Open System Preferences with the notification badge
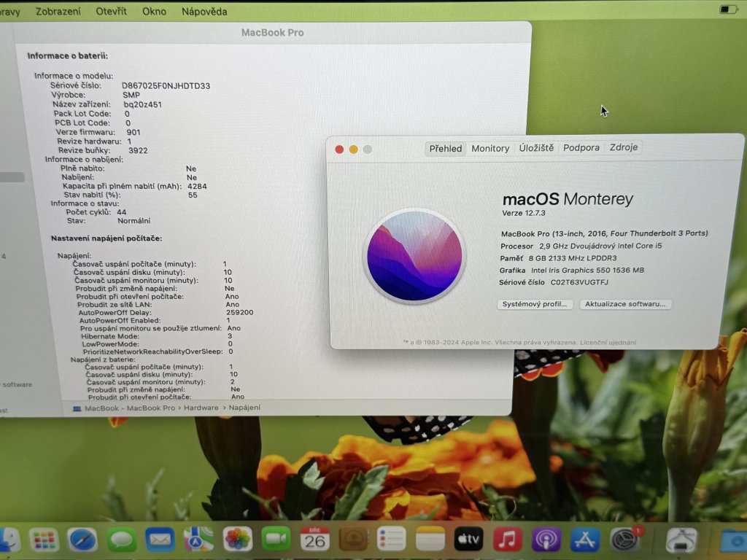The height and width of the screenshot is (560, 747). coord(625,540)
